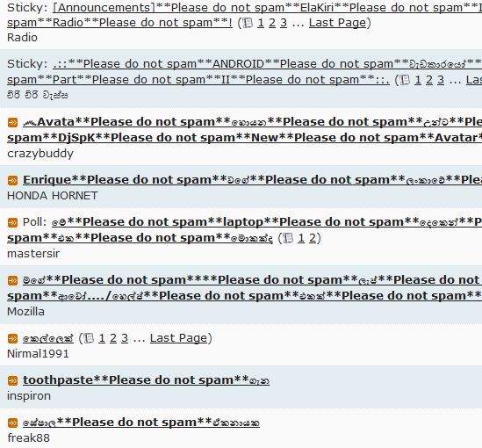
Task: Go to page 1 of ANDROID thread
Action: (418, 80)
